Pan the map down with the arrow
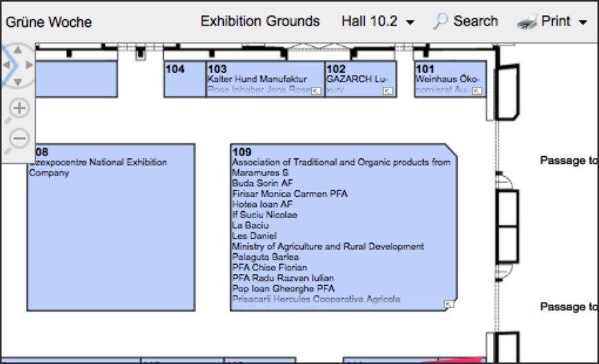Image resolution: width=599 pixels, height=364 pixels. pos(17,82)
